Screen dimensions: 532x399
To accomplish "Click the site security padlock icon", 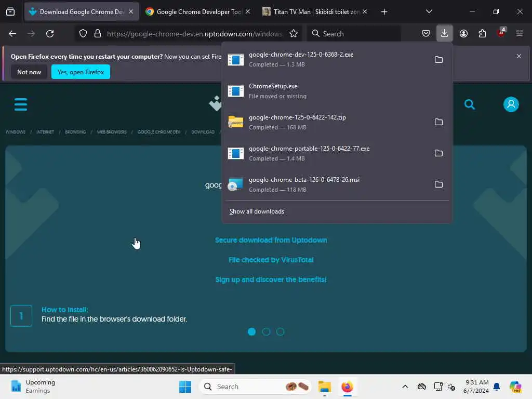I will (98, 34).
